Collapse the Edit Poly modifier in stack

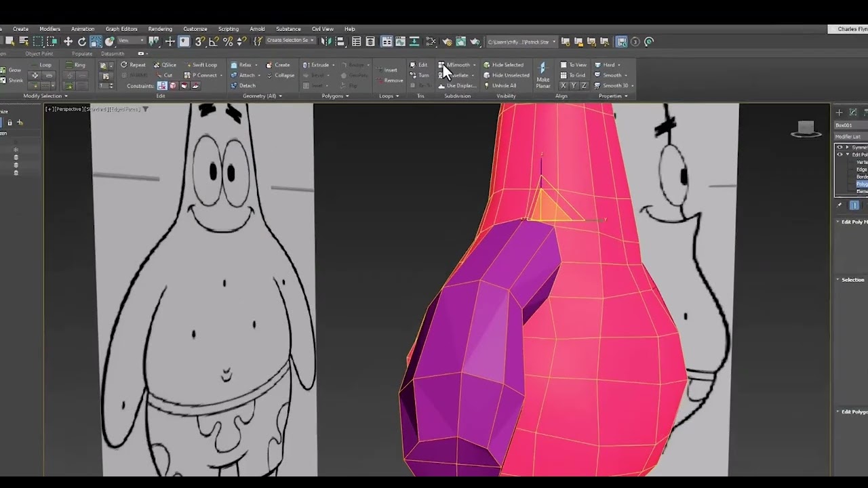(x=847, y=155)
